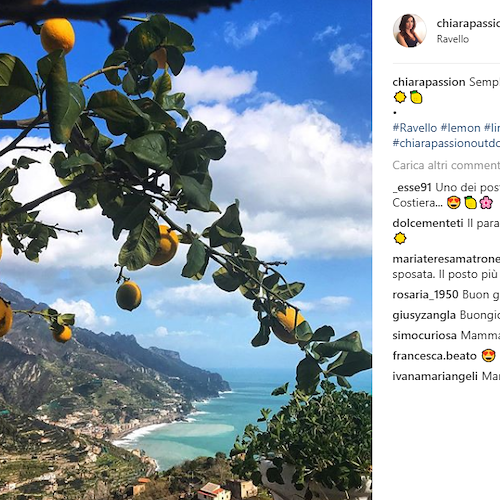Open mariateresamatrone's profile from comments
This screenshot has width=500, height=500.
[446, 259]
